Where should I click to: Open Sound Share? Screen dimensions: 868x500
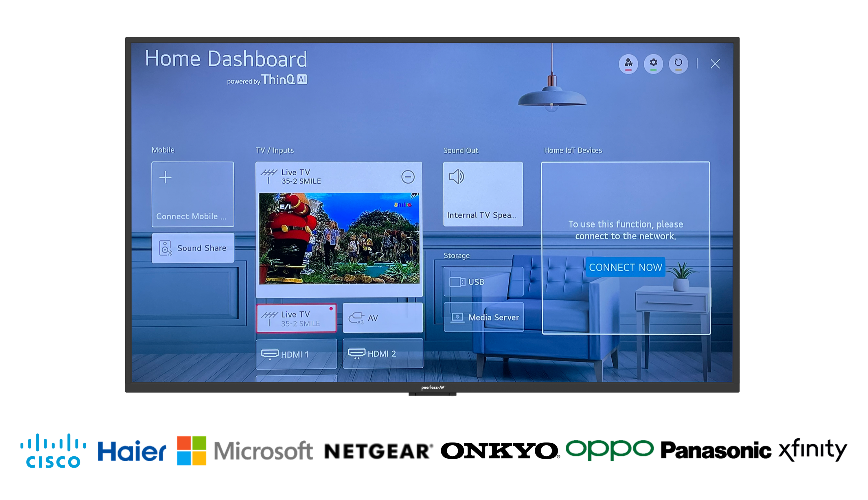[x=193, y=248]
